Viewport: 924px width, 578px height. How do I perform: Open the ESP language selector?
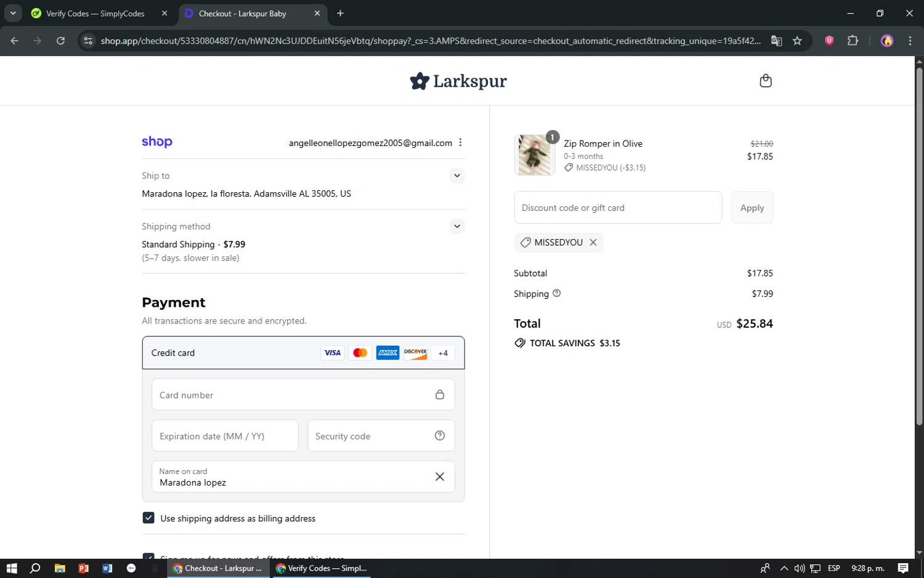(834, 568)
